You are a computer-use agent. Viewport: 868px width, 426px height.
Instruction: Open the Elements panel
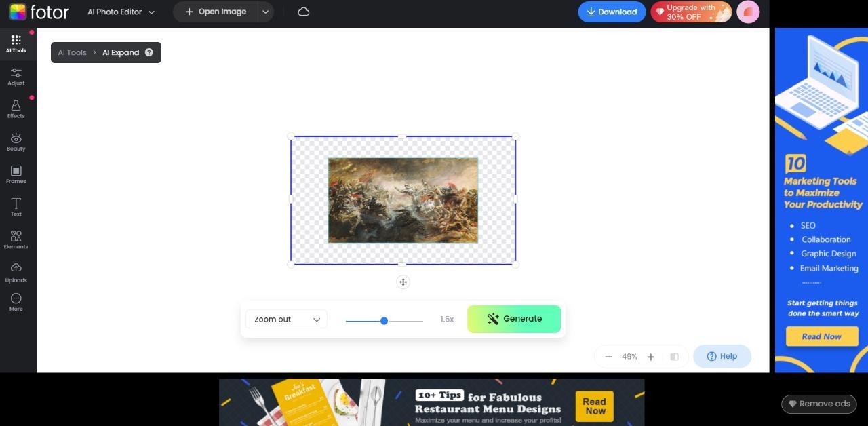16,239
